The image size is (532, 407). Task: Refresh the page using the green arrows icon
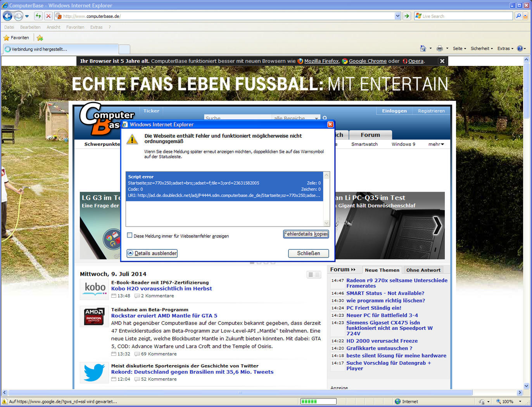[x=38, y=16]
